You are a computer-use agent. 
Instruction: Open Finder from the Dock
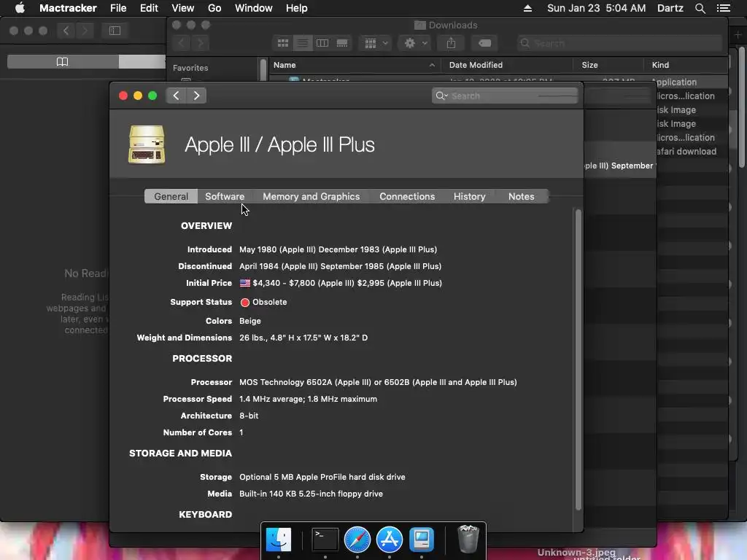pyautogui.click(x=278, y=539)
